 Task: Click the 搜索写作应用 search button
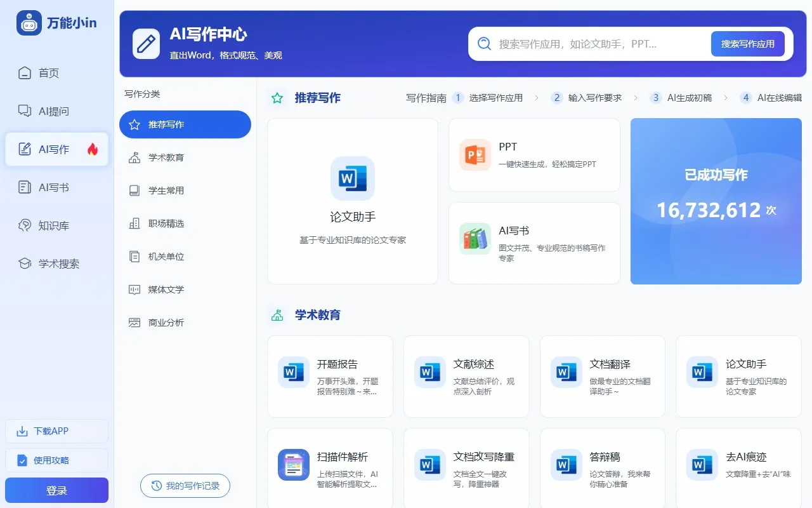pos(748,43)
